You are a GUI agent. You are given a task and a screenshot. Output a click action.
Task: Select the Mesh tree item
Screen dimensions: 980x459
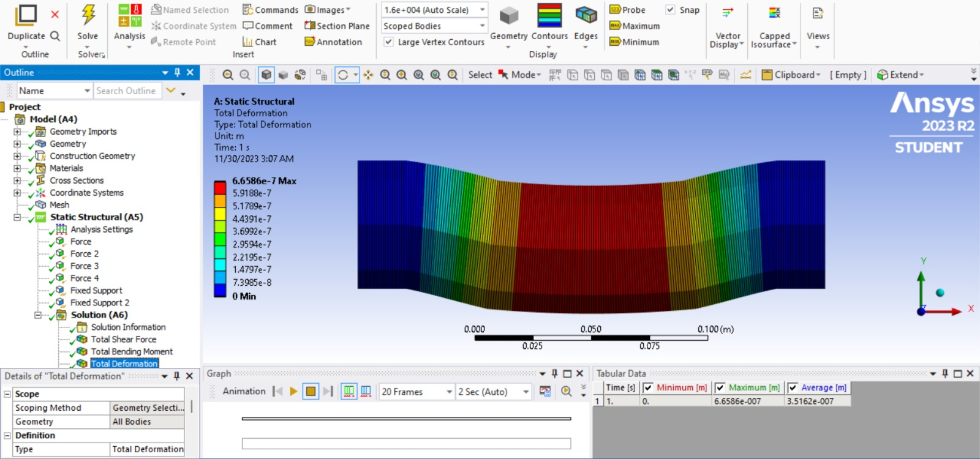[59, 204]
